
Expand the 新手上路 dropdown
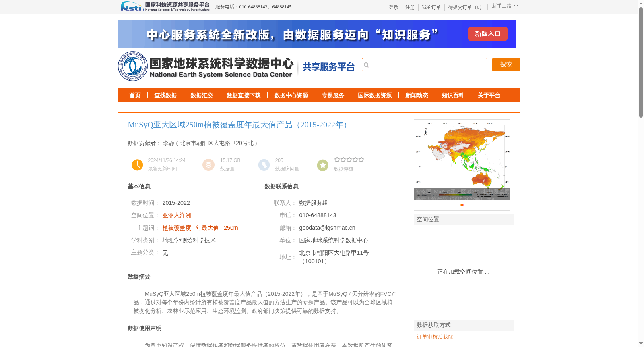coord(505,6)
